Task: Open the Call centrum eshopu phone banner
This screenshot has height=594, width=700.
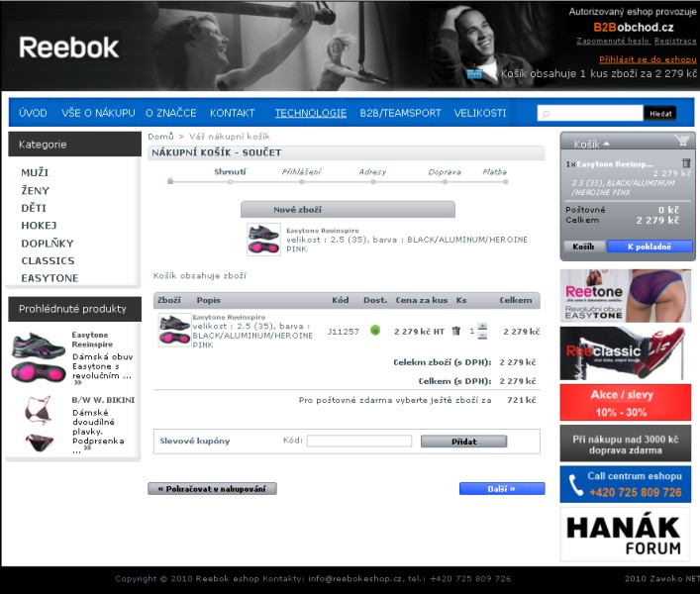Action: click(x=625, y=485)
